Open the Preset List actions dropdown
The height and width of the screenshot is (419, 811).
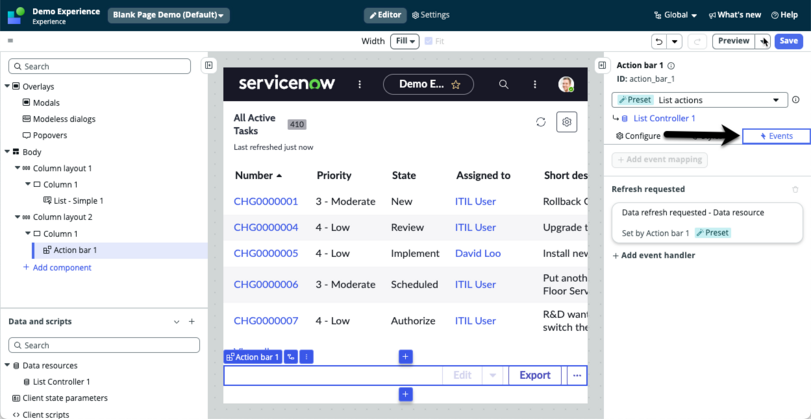pos(700,100)
